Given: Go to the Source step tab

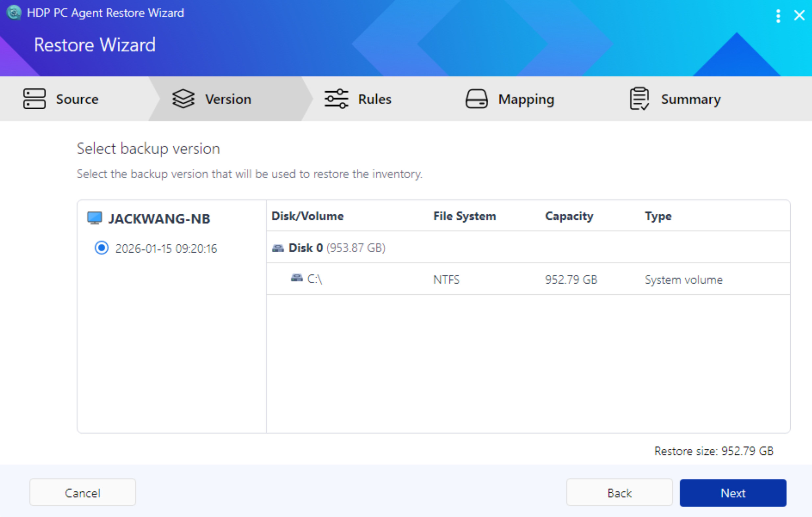Looking at the screenshot, I should (77, 99).
